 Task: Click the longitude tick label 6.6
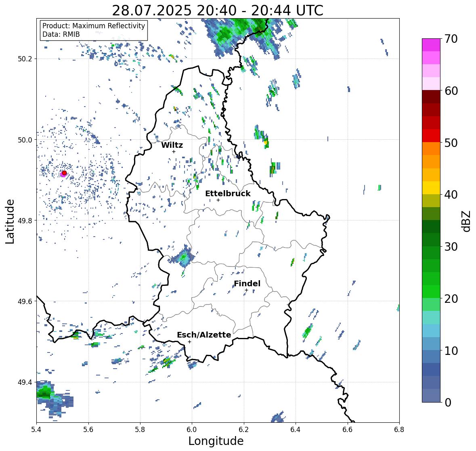click(347, 430)
